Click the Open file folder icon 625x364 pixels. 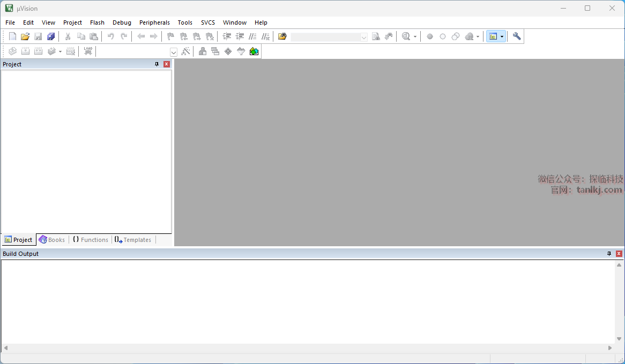(x=25, y=36)
